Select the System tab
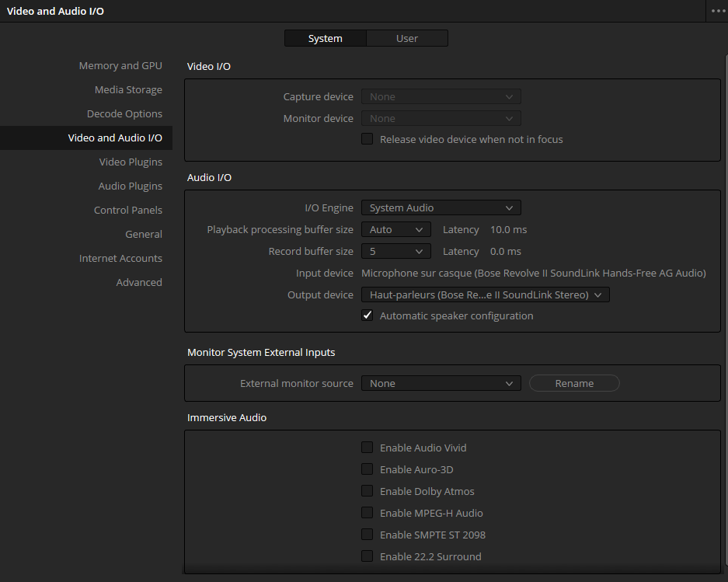Image resolution: width=728 pixels, height=582 pixels. coord(325,38)
